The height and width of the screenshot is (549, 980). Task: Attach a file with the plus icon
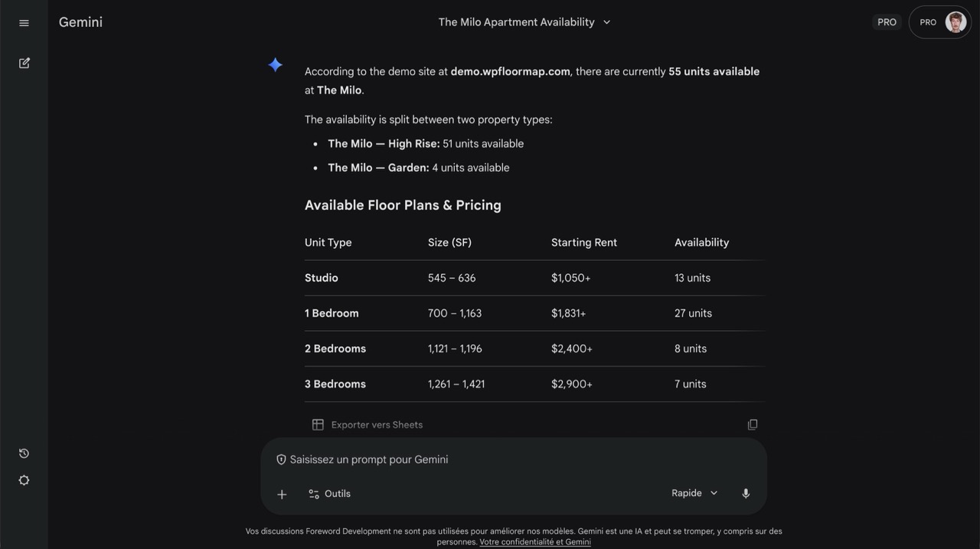(x=281, y=494)
